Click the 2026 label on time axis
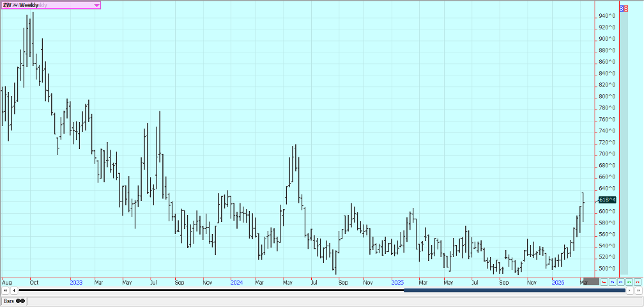The image size is (644, 307). pos(558,281)
